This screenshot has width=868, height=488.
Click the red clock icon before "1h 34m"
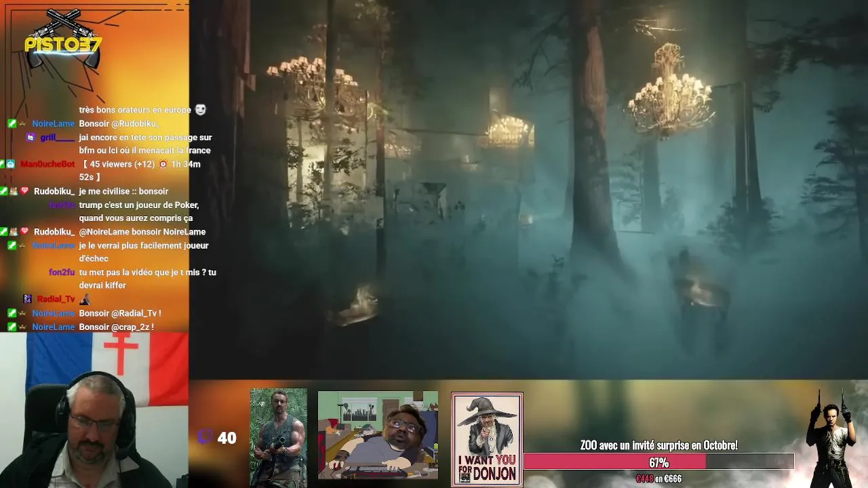tap(163, 164)
